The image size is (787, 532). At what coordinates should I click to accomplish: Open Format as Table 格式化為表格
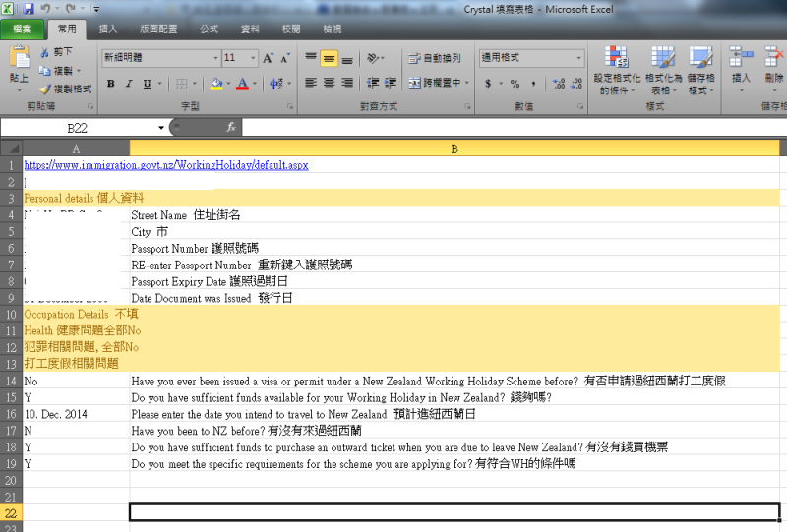click(663, 70)
